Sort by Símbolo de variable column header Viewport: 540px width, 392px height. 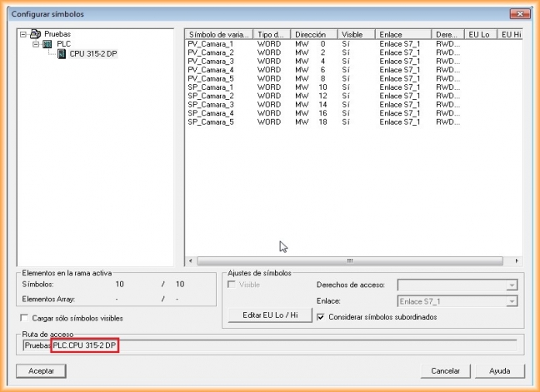tap(219, 34)
